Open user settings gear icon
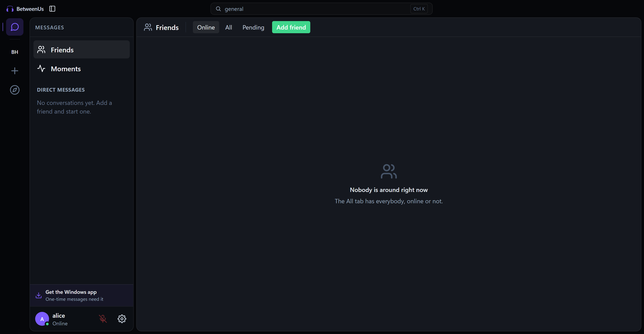 (122, 319)
